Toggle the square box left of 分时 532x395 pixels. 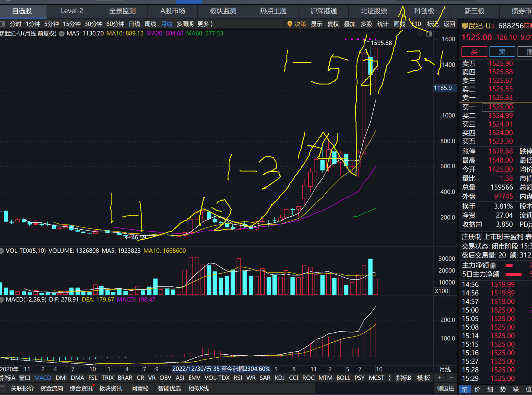point(2,24)
